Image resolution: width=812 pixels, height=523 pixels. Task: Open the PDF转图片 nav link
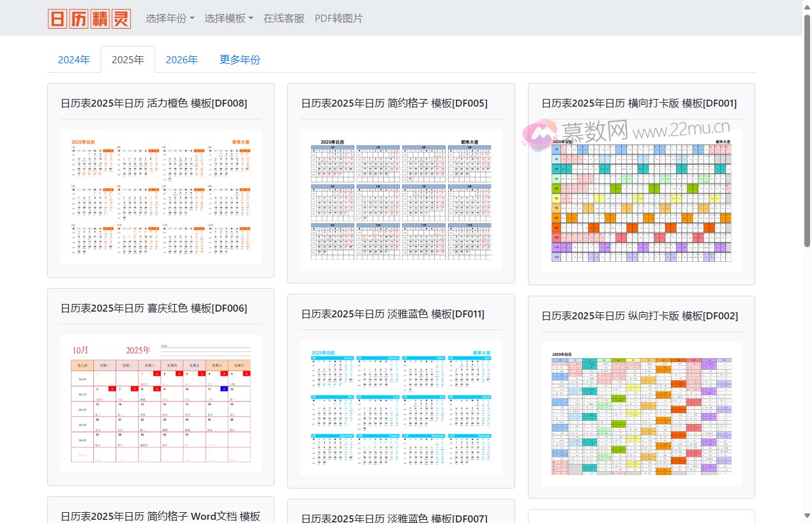pyautogui.click(x=338, y=19)
